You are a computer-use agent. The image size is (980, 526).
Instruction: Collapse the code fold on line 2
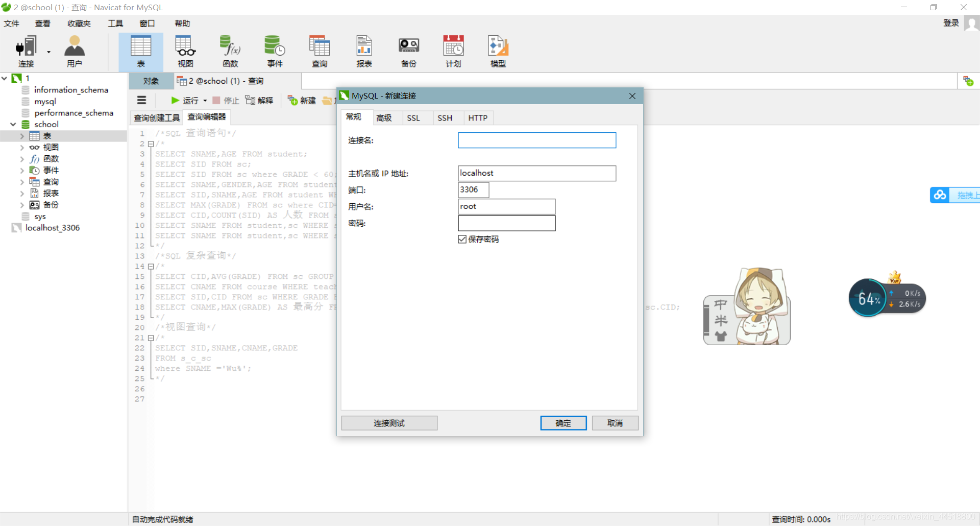coord(151,144)
